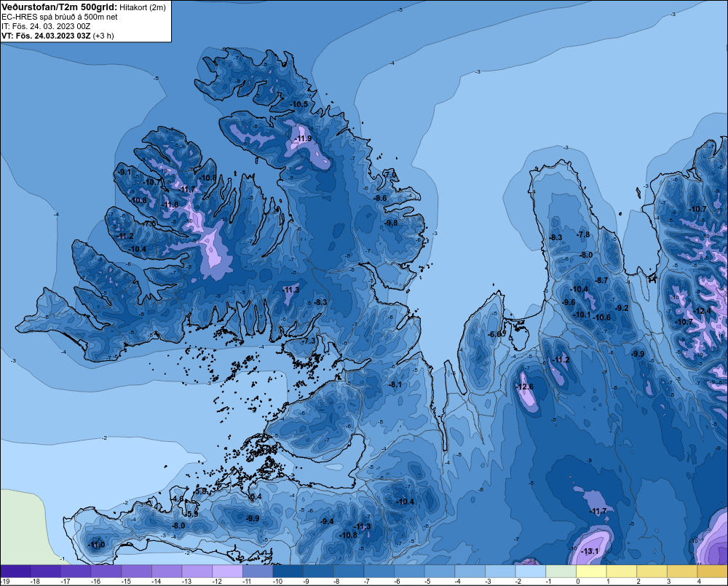
Task: Click the 'Veðurstofan/T2m 500grid:' title text
Action: pos(60,7)
